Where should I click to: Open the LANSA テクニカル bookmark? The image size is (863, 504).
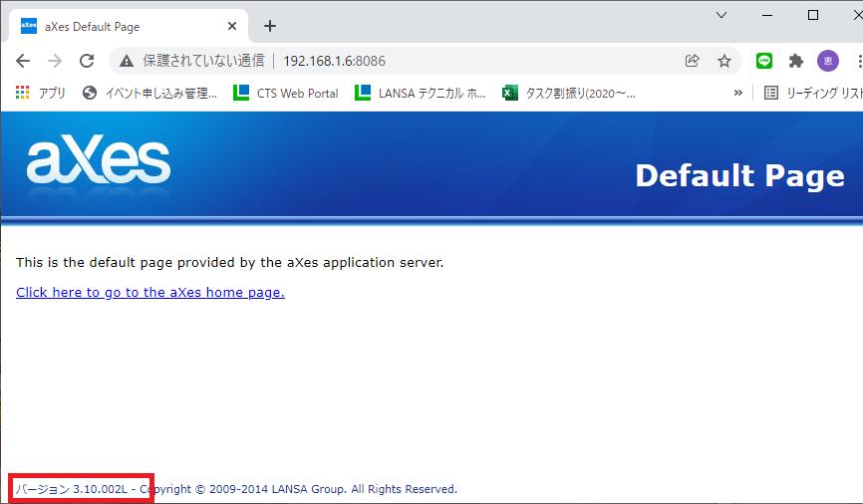tap(423, 93)
